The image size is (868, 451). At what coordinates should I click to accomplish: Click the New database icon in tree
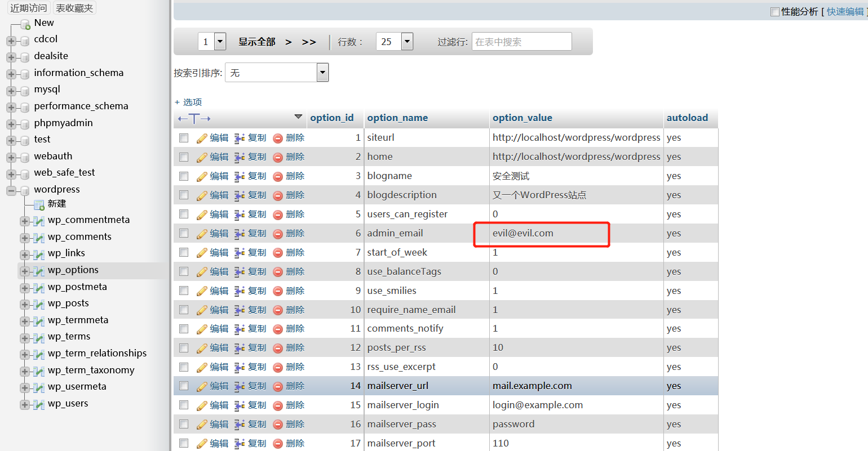pyautogui.click(x=25, y=24)
